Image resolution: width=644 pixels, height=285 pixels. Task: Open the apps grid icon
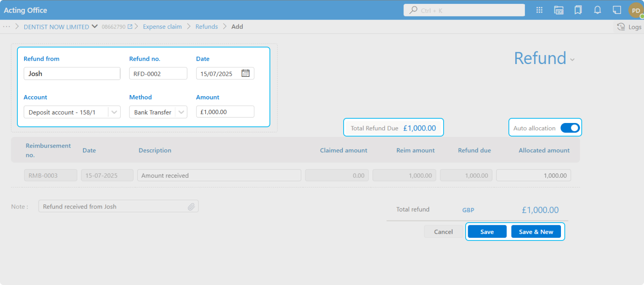tap(539, 10)
